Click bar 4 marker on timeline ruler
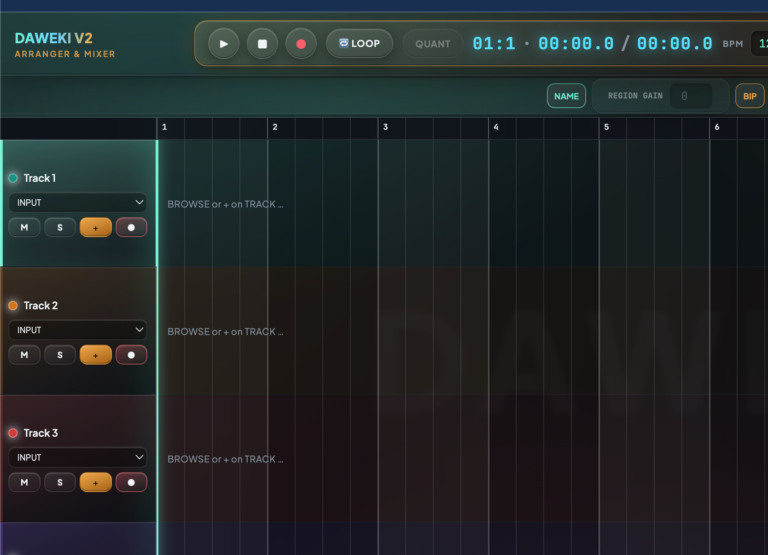The height and width of the screenshot is (555, 768). click(x=496, y=127)
